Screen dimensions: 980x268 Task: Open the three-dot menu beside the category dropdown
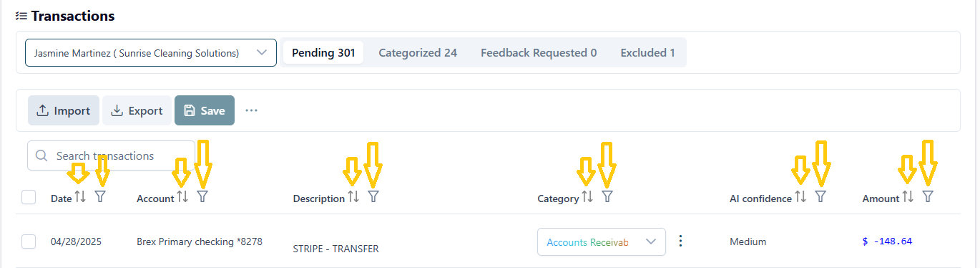(680, 241)
